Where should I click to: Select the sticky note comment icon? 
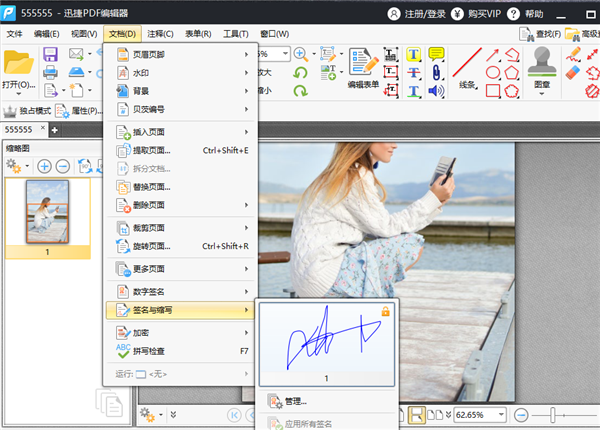point(436,53)
